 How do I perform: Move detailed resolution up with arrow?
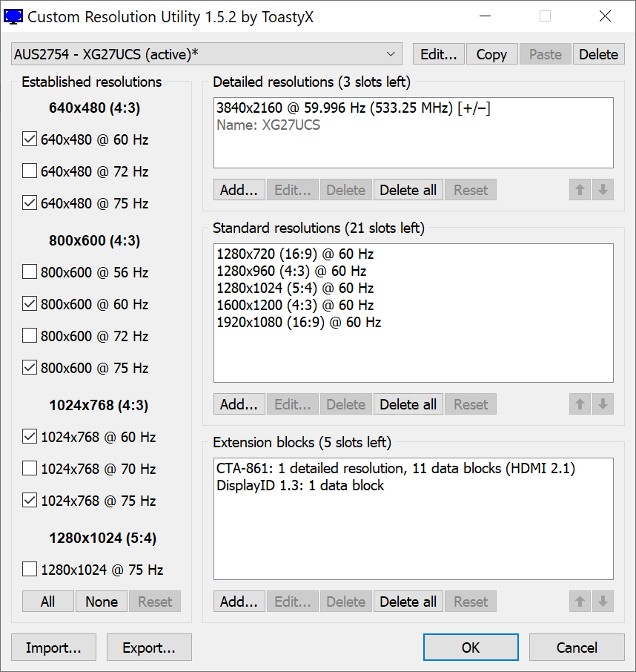(580, 190)
